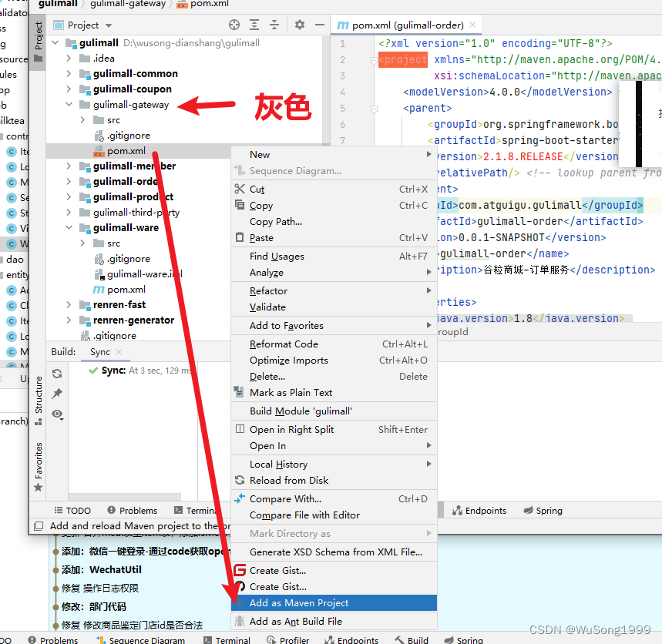The image size is (662, 644).
Task: Click the Mark as Plain Text icon
Action: (239, 392)
